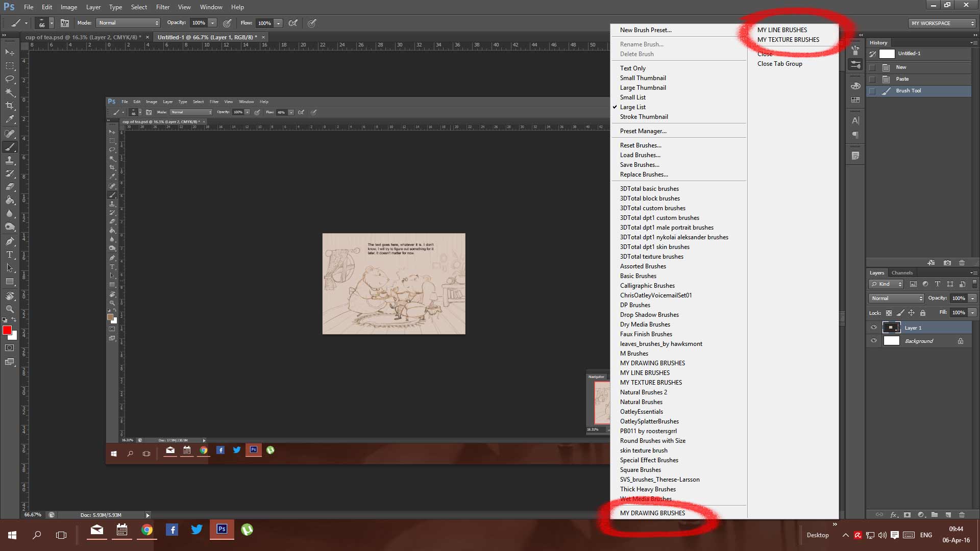Lock transparent pixels

pos(889,313)
